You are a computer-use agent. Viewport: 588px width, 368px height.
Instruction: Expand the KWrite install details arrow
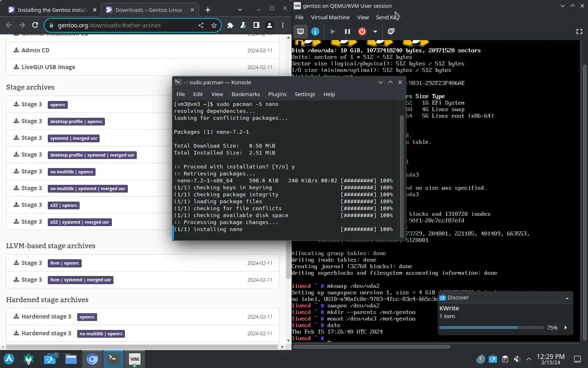click(x=566, y=328)
